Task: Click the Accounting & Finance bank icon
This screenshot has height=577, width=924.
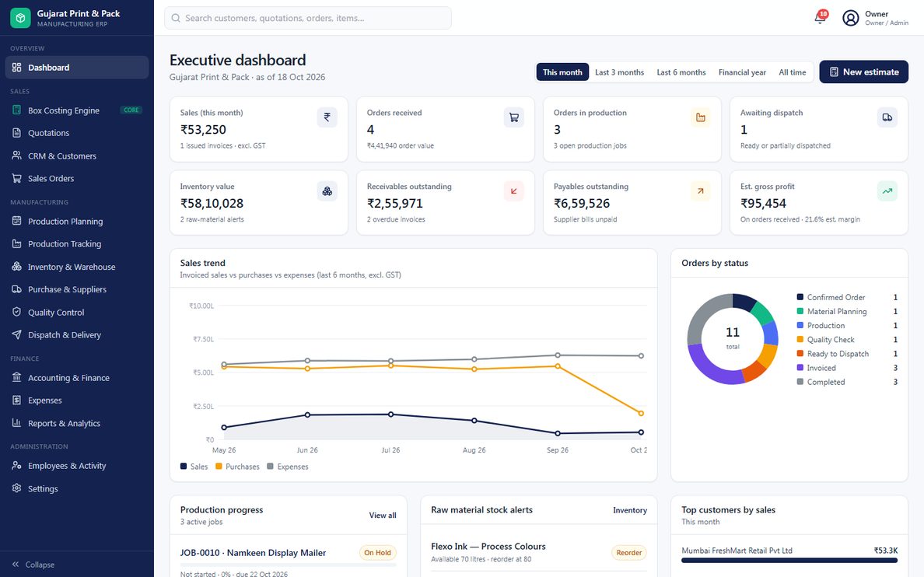Action: click(16, 377)
